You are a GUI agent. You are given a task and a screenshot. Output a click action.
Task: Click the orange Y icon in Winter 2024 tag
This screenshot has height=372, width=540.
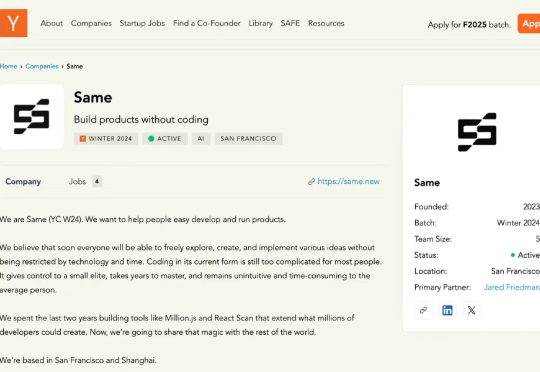[83, 138]
